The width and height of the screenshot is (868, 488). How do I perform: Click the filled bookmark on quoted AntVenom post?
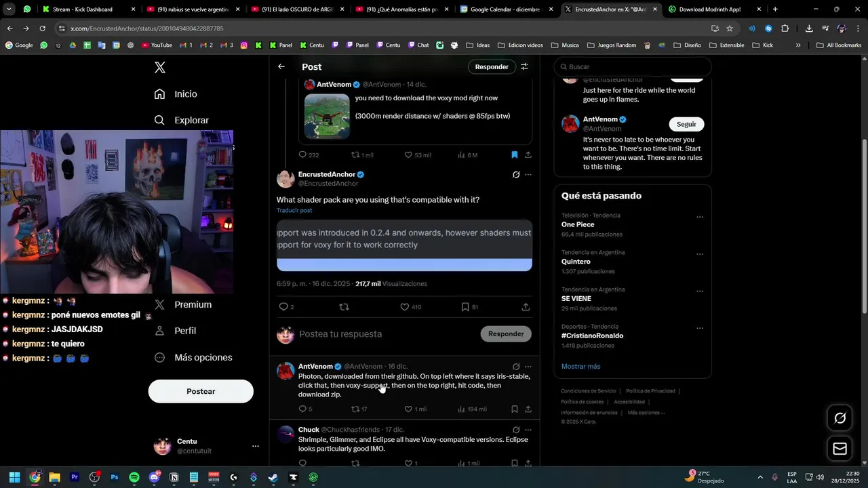(x=515, y=155)
